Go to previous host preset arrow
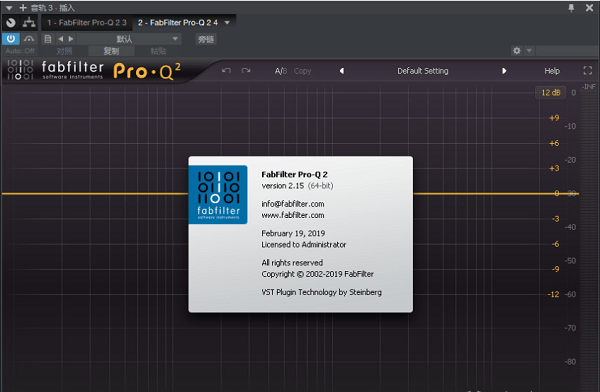 tap(60, 39)
